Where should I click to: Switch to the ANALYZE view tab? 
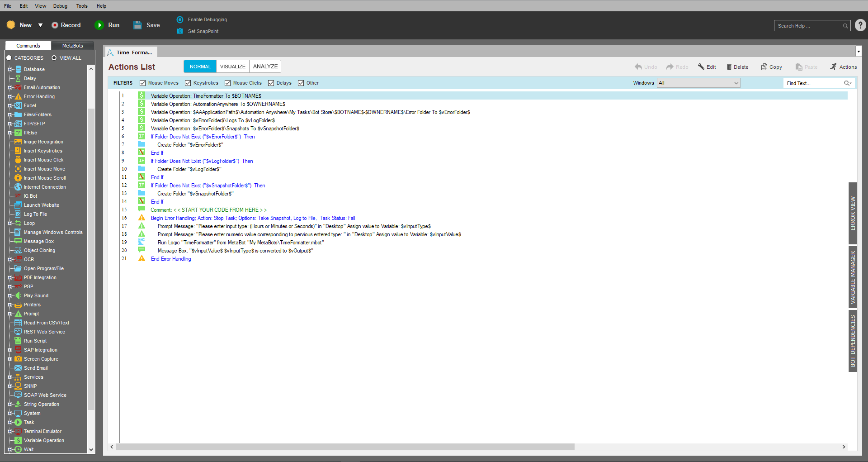265,67
